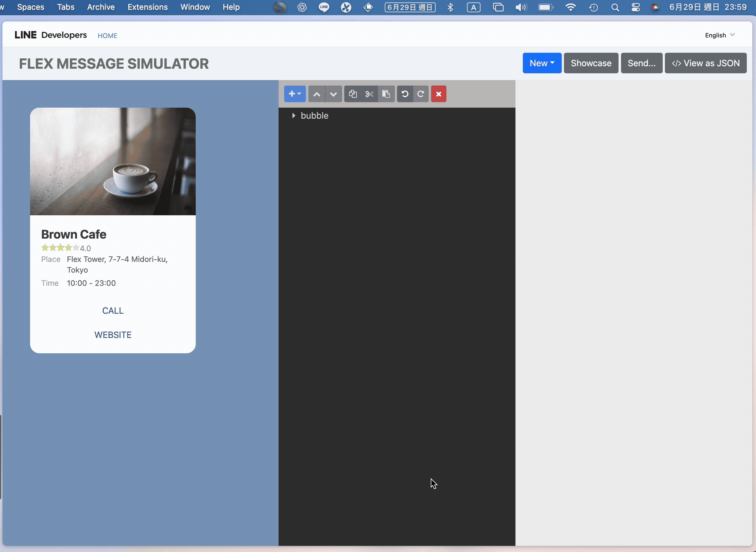
Task: Select the 10:00 - 23:00 time text
Action: coord(91,283)
